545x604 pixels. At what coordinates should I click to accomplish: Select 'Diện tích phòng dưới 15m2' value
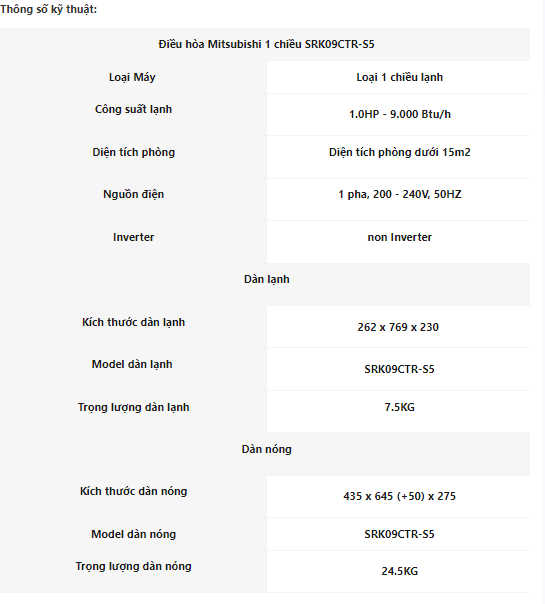coord(399,153)
